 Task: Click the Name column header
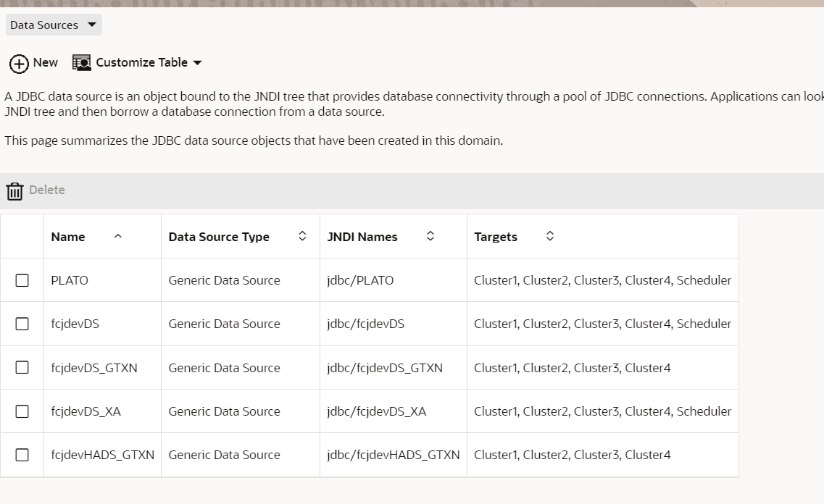pos(68,237)
